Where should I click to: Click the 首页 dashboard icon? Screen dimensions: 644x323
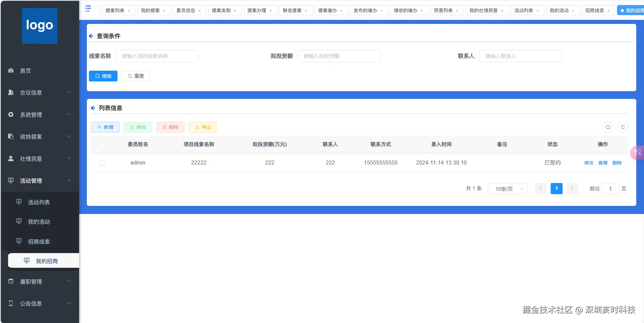coord(11,71)
